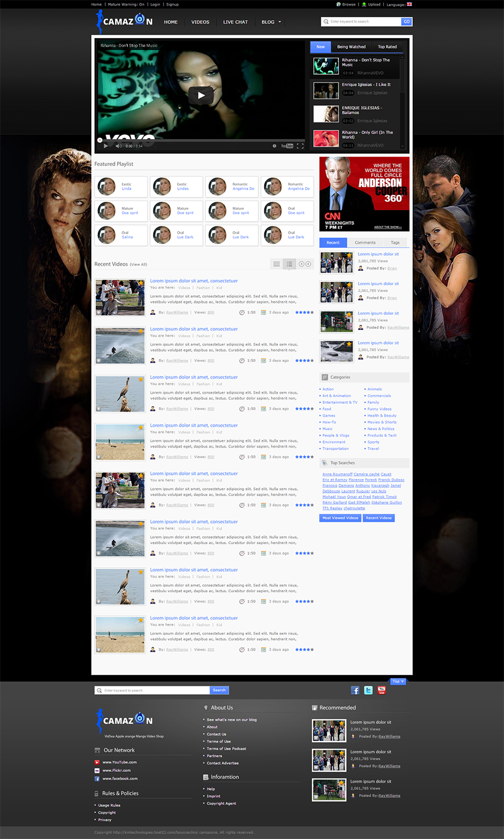Image resolution: width=504 pixels, height=839 pixels.
Task: Click the footer Search button
Action: pyautogui.click(x=219, y=690)
